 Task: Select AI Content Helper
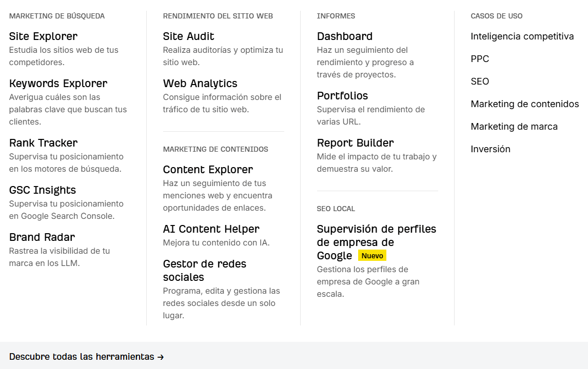point(211,229)
